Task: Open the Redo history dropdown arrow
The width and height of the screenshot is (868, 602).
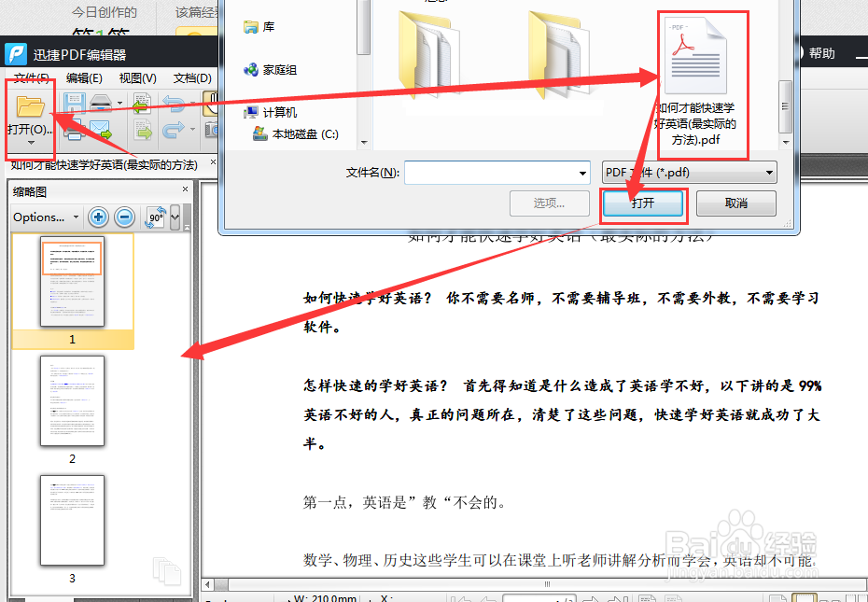Action: (192, 130)
